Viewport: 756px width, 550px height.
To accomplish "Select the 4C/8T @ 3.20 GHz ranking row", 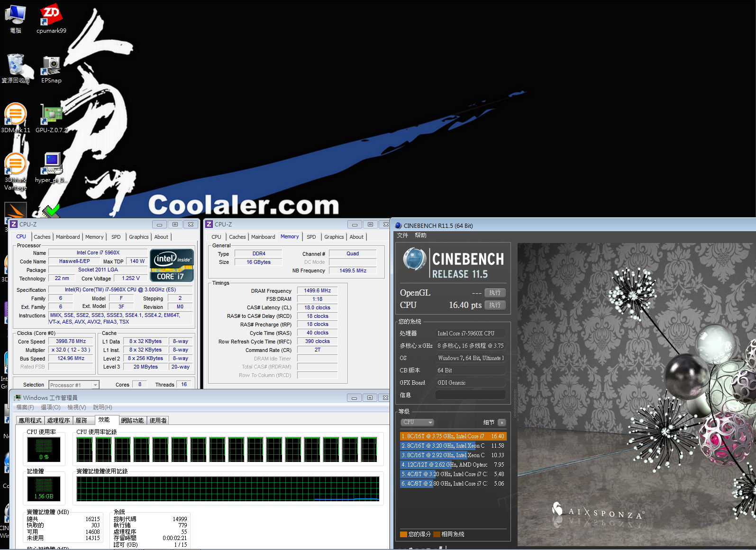I will click(x=453, y=474).
